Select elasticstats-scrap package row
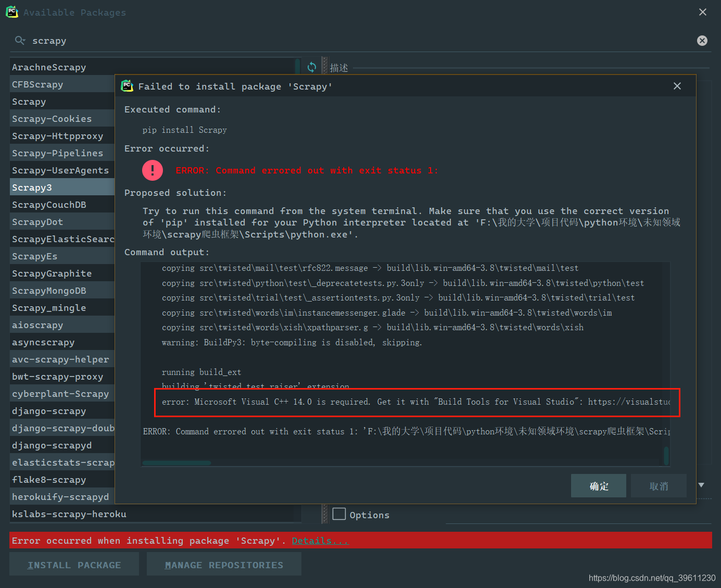The width and height of the screenshot is (721, 588). (62, 462)
